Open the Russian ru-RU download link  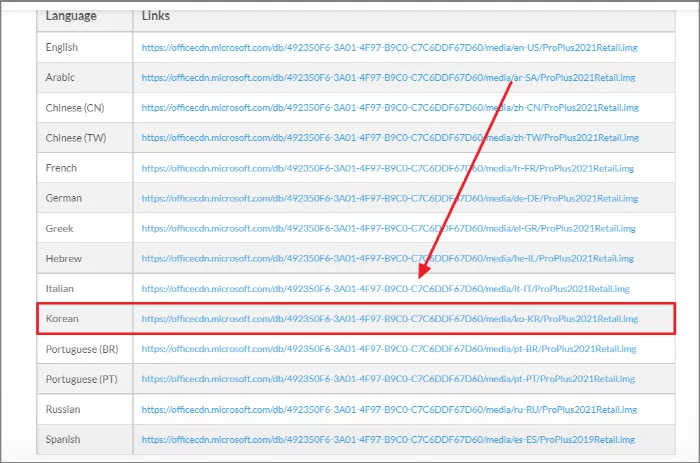(389, 409)
